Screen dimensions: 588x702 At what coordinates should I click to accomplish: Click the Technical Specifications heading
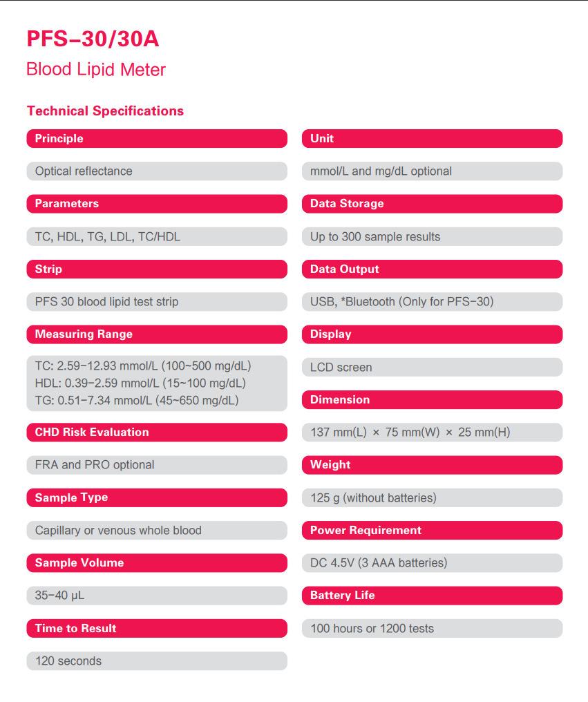coord(105,111)
